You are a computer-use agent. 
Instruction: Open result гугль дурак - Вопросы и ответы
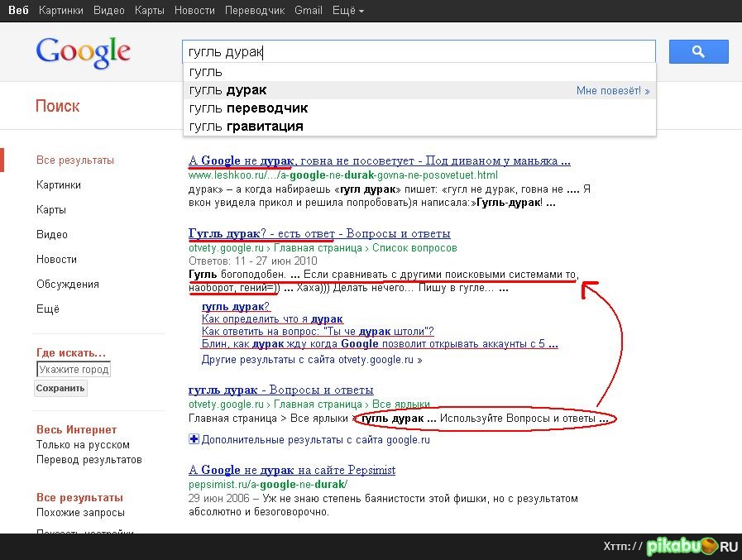280,390
